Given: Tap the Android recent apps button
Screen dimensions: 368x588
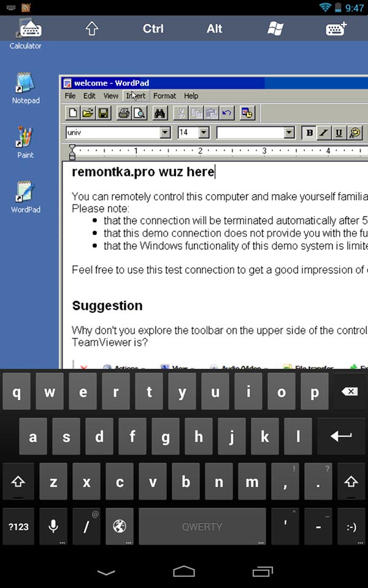Looking at the screenshot, I should click(263, 571).
